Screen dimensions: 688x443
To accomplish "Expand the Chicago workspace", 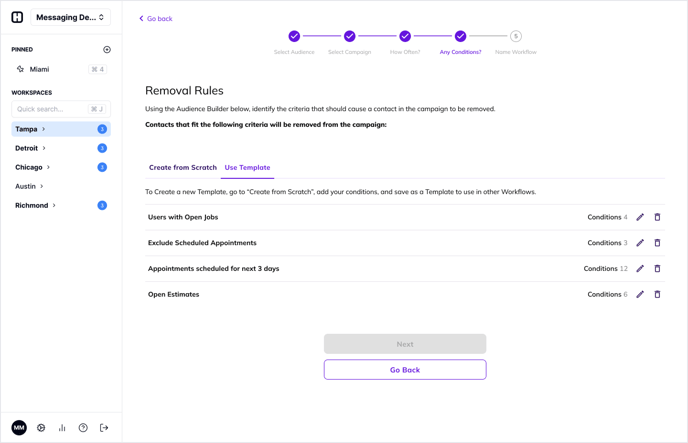I will click(48, 167).
